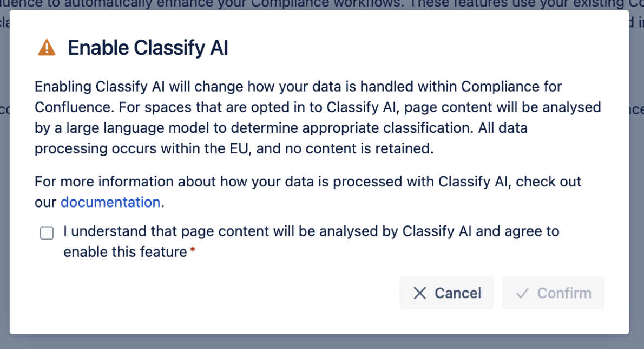Click the "enable this feature" label text
This screenshot has width=644, height=349.
(124, 252)
